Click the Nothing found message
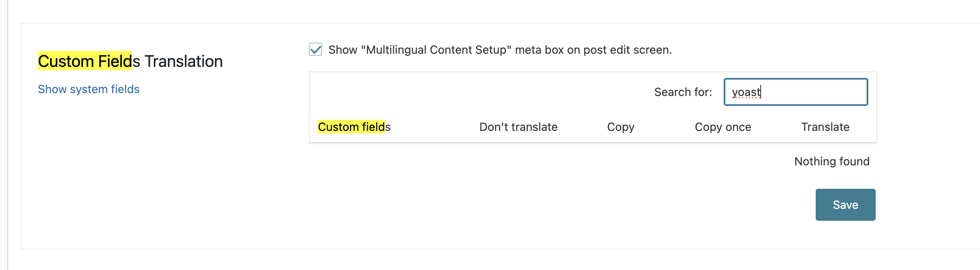 point(832,161)
